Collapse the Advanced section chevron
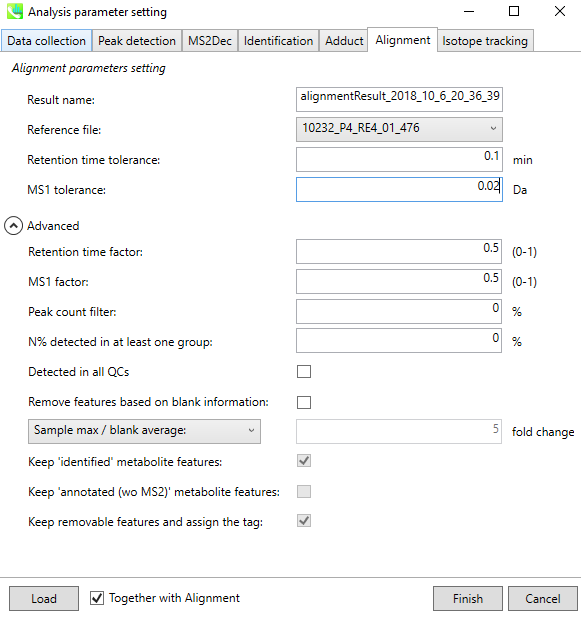 click(x=13, y=226)
